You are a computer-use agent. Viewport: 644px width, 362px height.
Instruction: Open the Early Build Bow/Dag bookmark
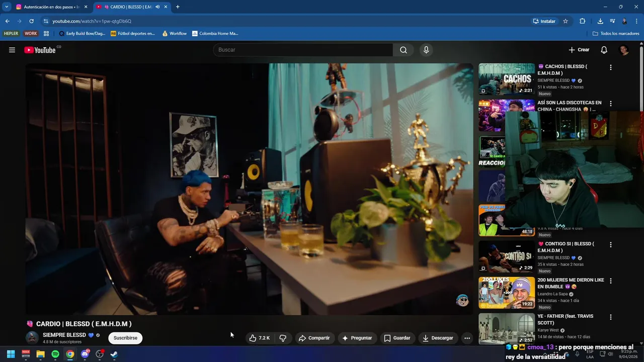pos(82,34)
